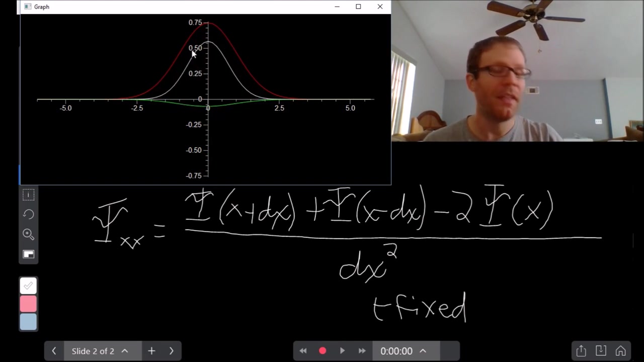The width and height of the screenshot is (644, 362).
Task: Start recording with the red record button
Action: pyautogui.click(x=323, y=350)
